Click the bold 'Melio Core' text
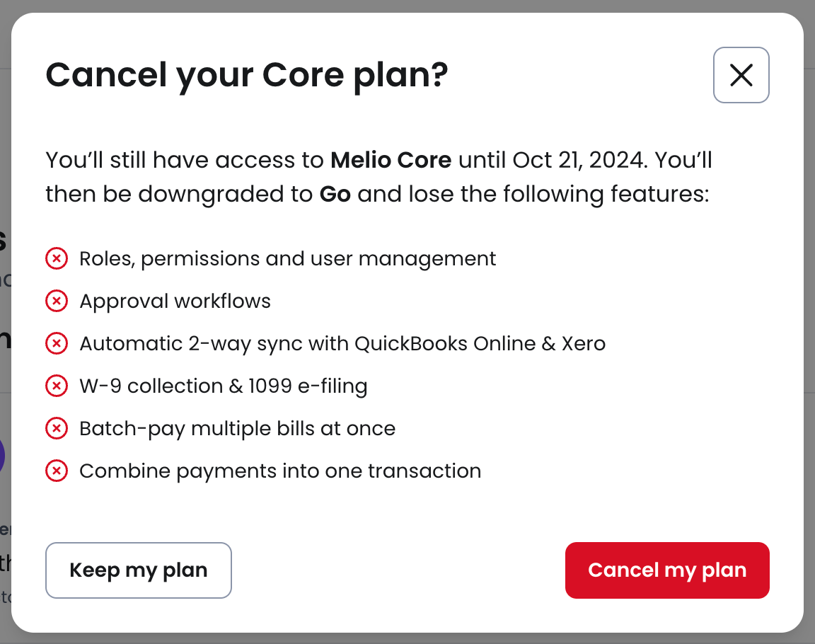815x644 pixels. 391,160
